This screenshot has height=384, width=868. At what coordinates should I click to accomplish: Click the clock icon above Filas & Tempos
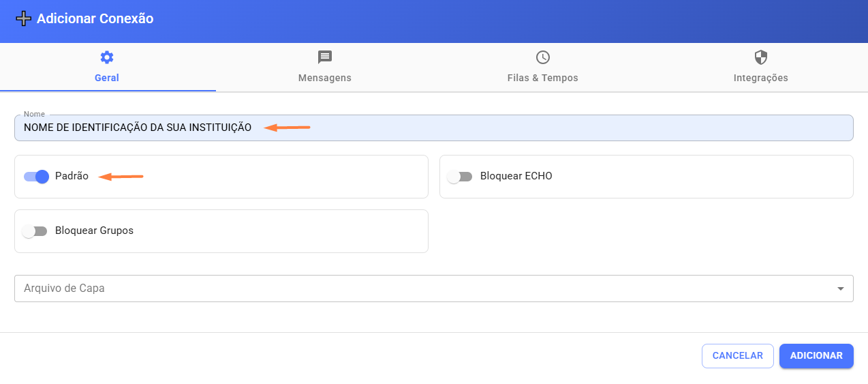pyautogui.click(x=543, y=57)
